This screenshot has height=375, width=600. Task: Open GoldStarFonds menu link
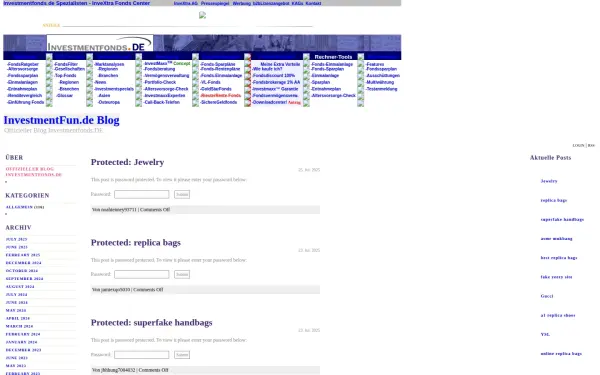pos(216,89)
